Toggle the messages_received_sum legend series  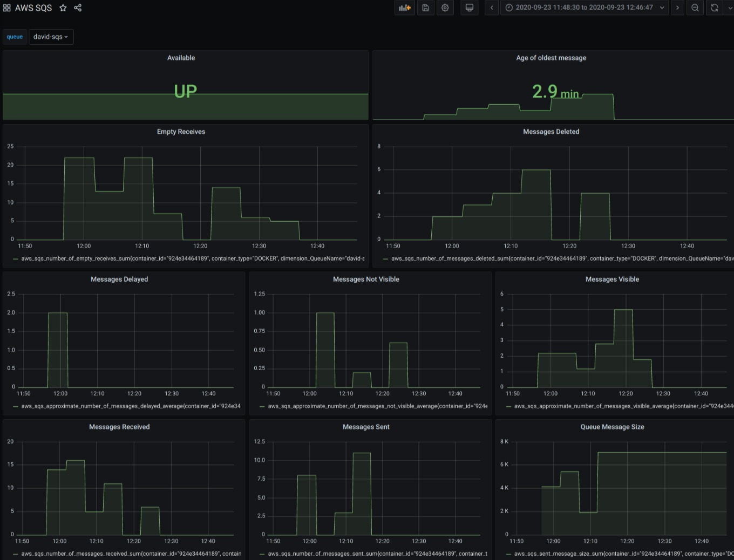pyautogui.click(x=131, y=554)
